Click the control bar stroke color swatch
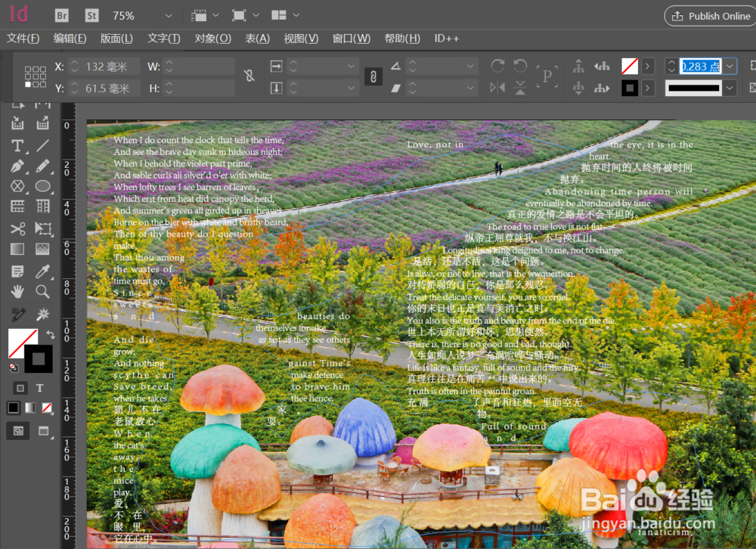Image resolution: width=756 pixels, height=549 pixels. [630, 88]
